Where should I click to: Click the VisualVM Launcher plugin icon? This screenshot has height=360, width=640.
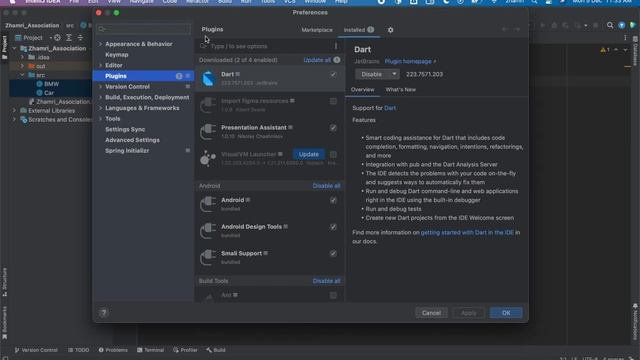208,158
